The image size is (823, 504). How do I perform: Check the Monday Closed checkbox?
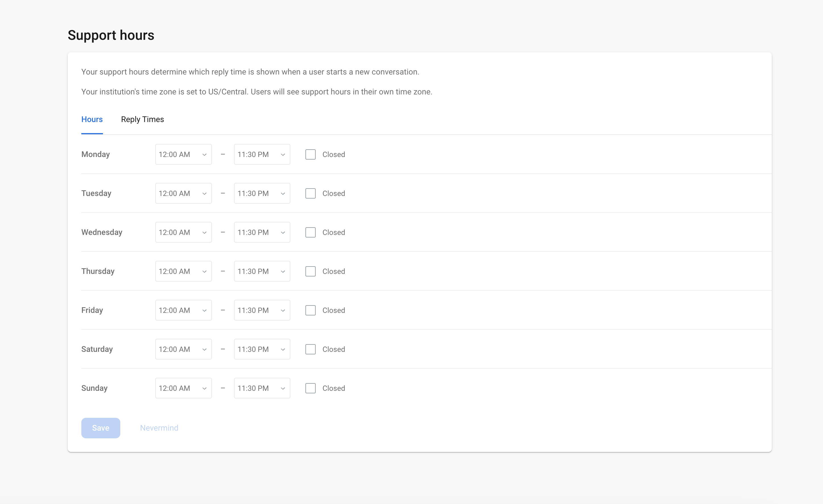click(x=310, y=154)
